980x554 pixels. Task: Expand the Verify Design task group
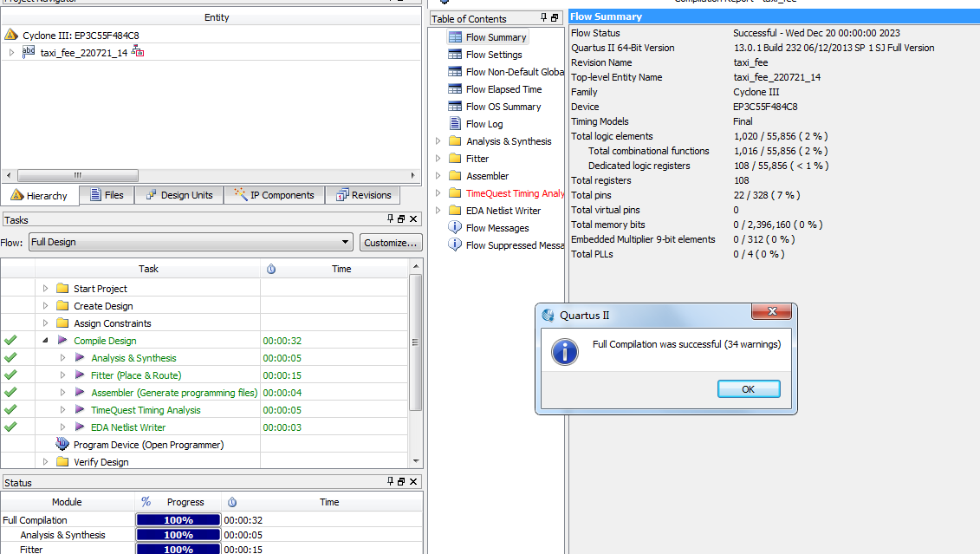coord(45,461)
